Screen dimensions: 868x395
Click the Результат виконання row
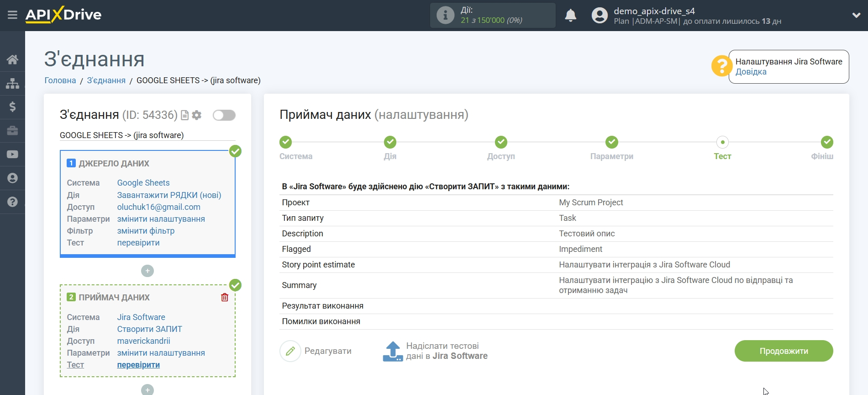(556, 306)
